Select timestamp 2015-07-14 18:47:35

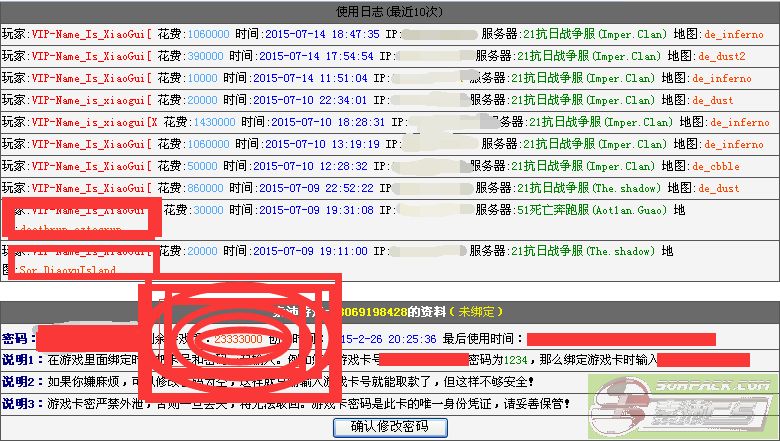click(314, 34)
